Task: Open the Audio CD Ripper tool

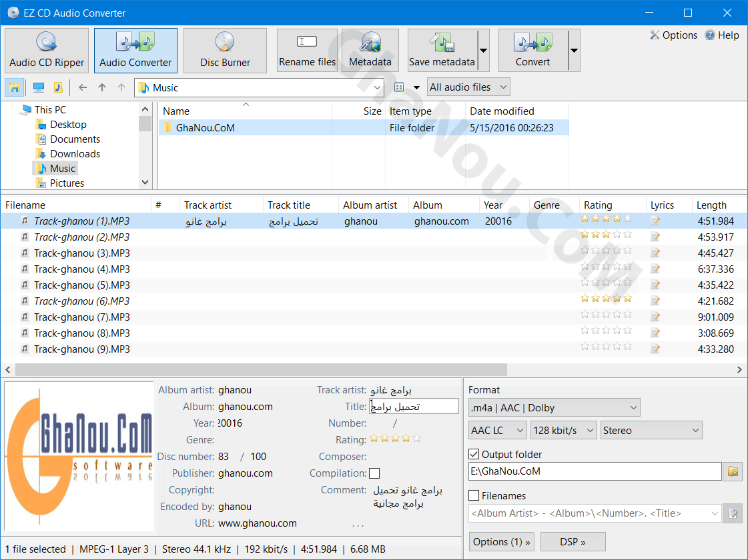Action: 47,50
